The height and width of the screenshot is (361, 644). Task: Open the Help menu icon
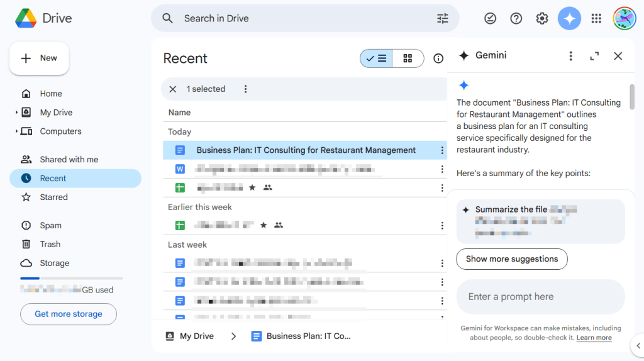click(x=516, y=18)
